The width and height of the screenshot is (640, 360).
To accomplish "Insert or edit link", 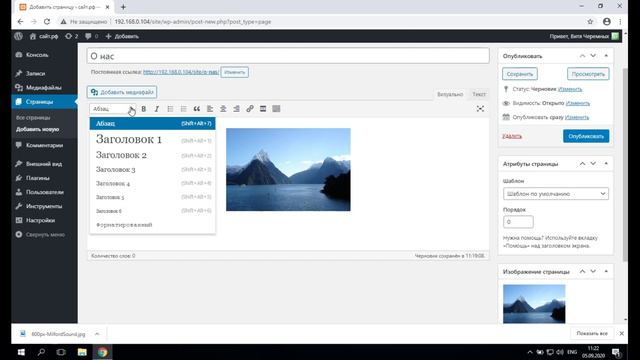I will pos(250,109).
